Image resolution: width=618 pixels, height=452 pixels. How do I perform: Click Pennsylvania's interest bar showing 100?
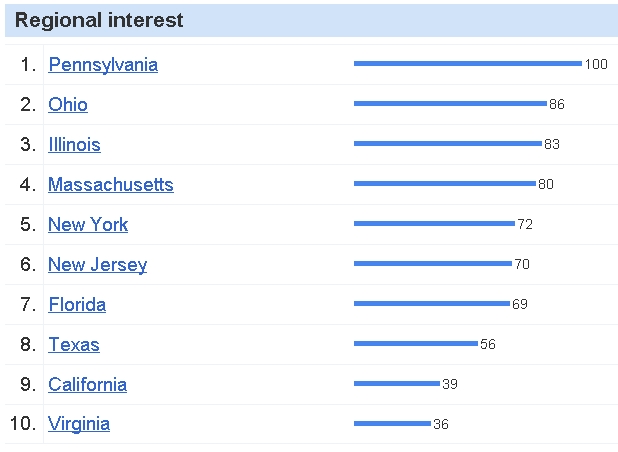(x=467, y=64)
